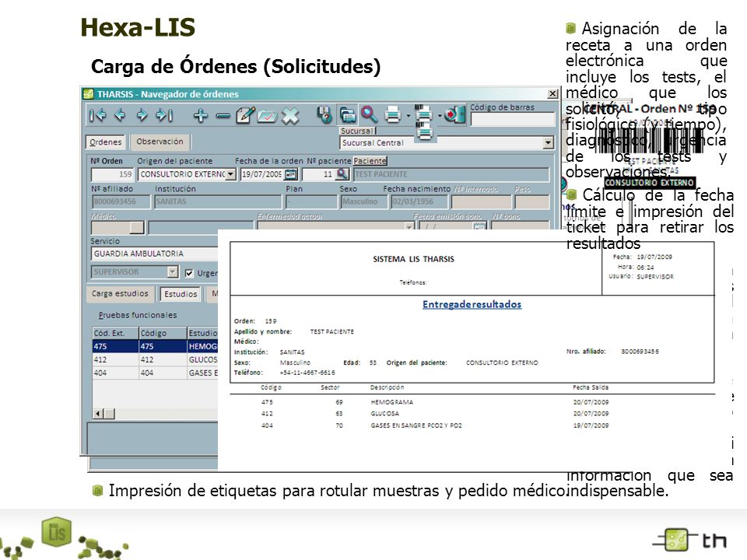Click GLUCOSA in the results report
The height and width of the screenshot is (560, 747).
pyautogui.click(x=385, y=414)
